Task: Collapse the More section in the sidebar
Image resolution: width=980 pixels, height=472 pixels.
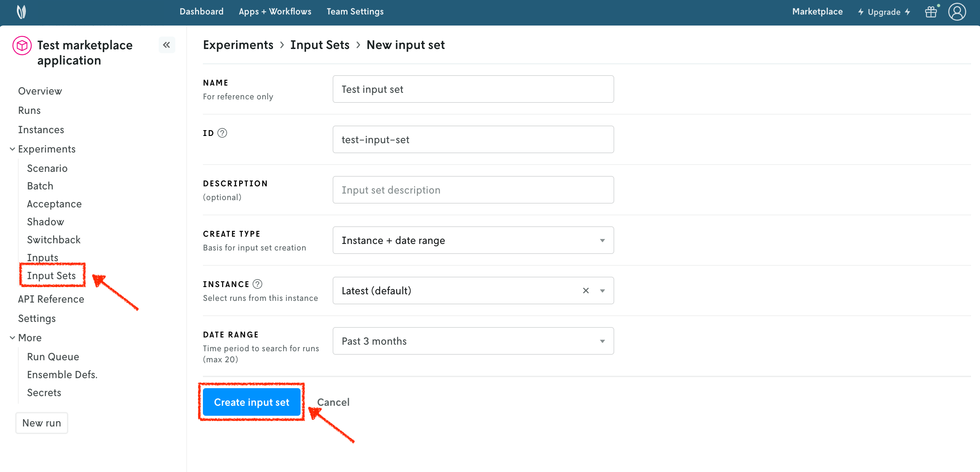Action: [12, 337]
